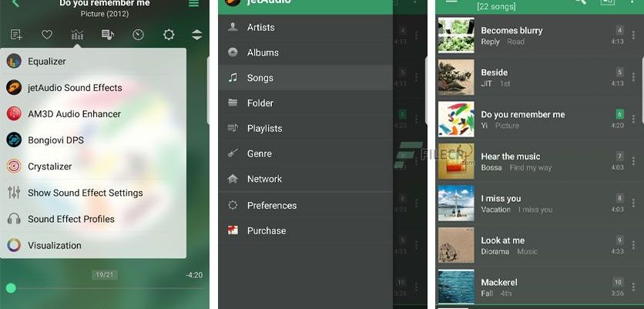Open more options for Mackerel
Image resolution: width=644 pixels, height=309 pixels.
coord(633,287)
